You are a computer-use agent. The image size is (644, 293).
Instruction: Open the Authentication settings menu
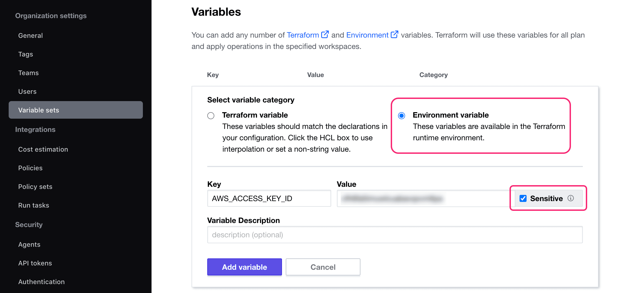tap(41, 281)
